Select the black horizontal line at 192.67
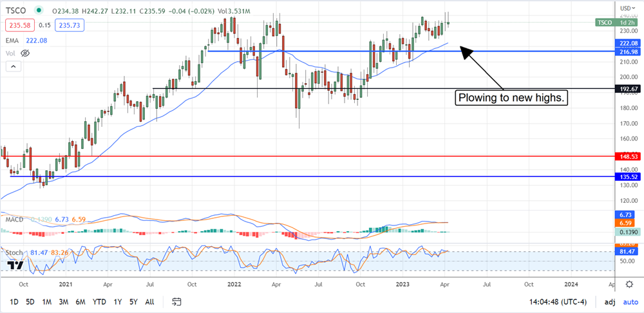Viewport: 644px width, 313px height. (x=384, y=89)
